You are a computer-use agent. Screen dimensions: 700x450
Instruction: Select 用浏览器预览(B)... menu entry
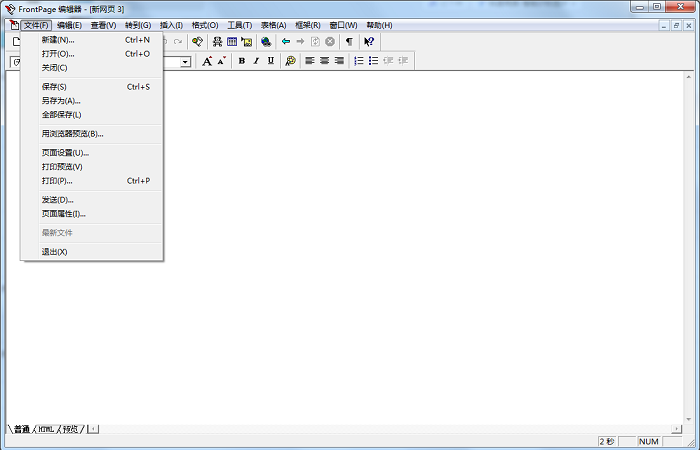click(x=72, y=133)
